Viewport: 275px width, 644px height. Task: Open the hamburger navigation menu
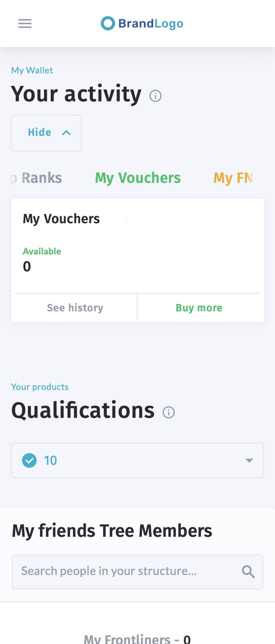(25, 23)
